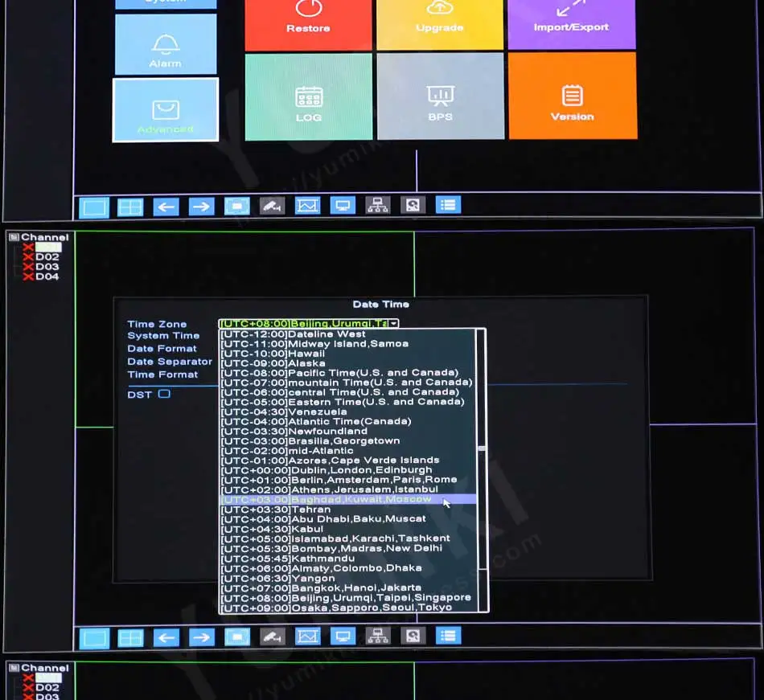Click image icon in toolbar below menu tiles
This screenshot has width=764, height=700.
[x=307, y=206]
